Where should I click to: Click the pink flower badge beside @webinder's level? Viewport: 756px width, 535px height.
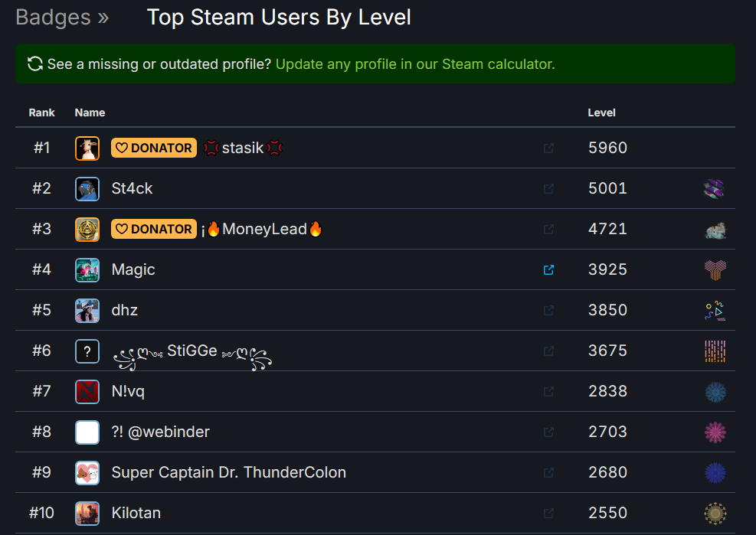coord(715,432)
